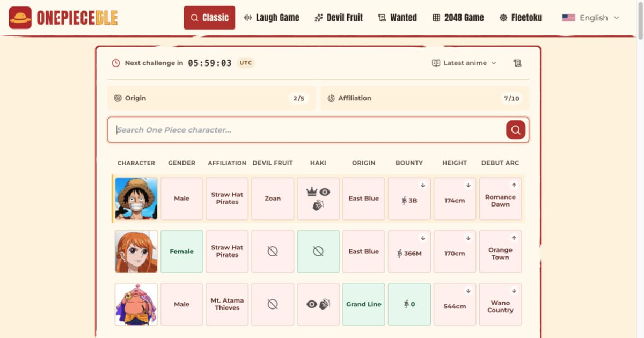Click the spiral Origin hint icon

(118, 98)
